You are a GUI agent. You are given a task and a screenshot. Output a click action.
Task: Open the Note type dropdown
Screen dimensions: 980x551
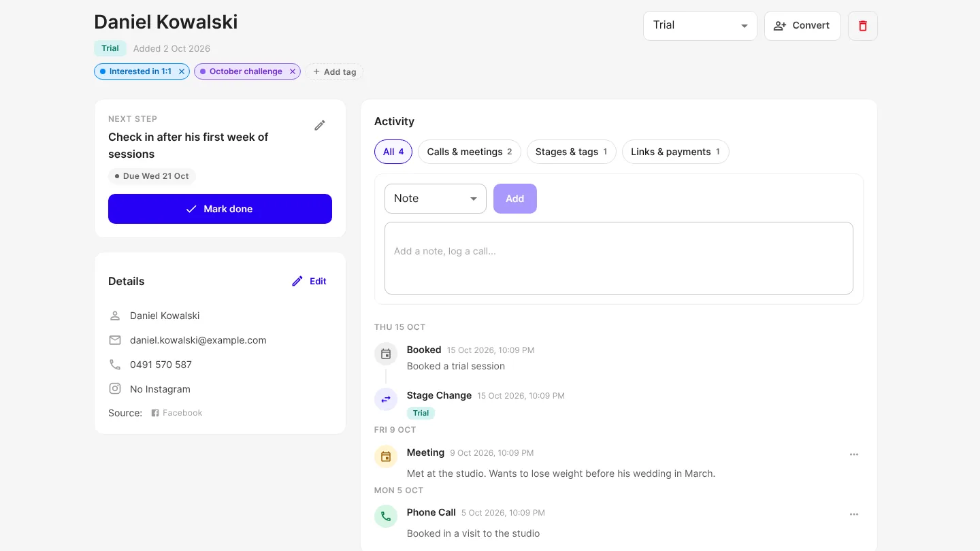436,199
